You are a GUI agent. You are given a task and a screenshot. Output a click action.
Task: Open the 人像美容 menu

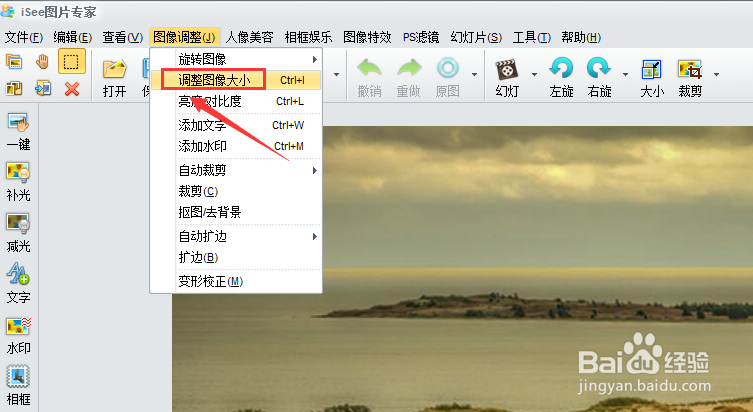click(x=249, y=37)
